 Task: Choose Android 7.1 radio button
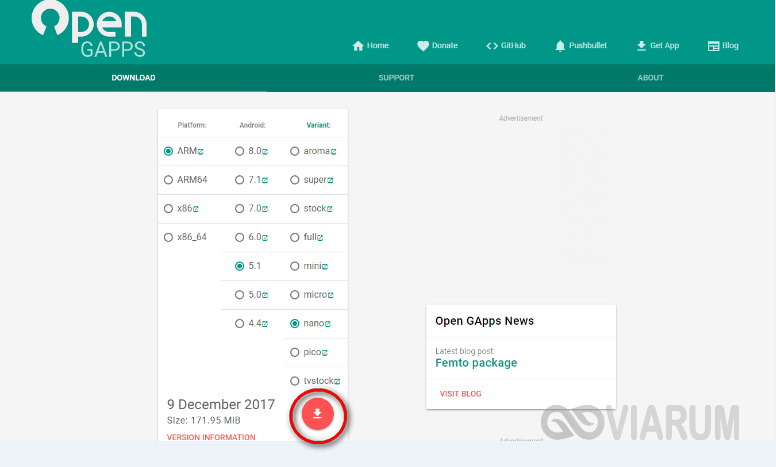(240, 180)
